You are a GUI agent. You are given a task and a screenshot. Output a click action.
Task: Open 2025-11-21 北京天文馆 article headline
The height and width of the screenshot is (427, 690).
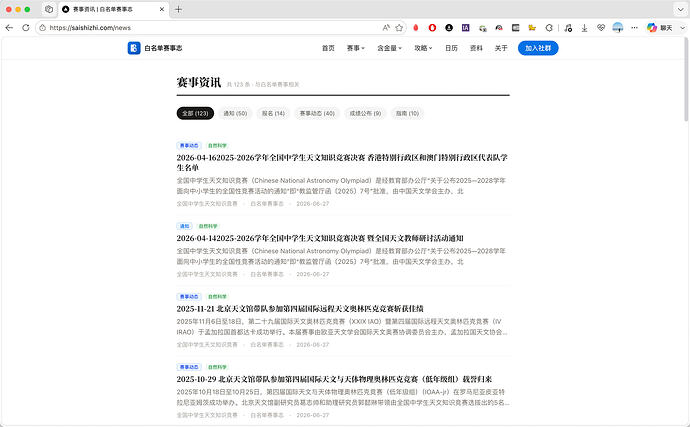click(x=300, y=309)
